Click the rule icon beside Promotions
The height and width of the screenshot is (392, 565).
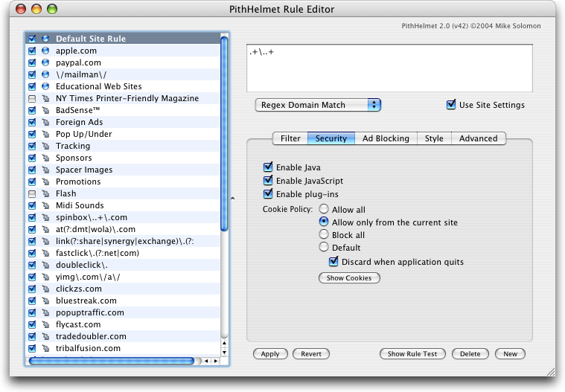45,181
